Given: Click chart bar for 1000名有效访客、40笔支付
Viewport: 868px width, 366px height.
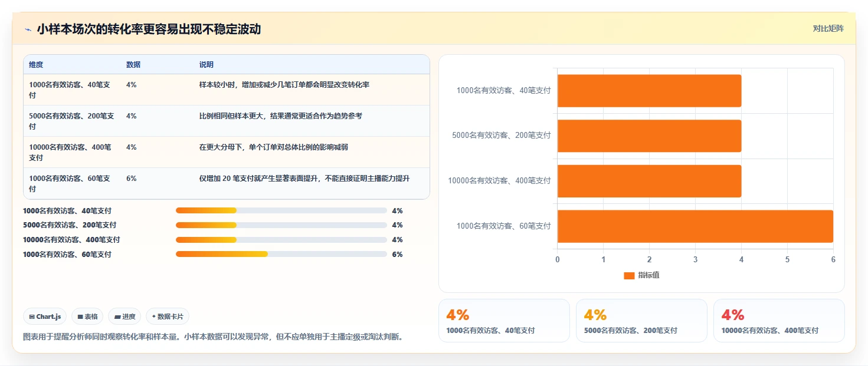Looking at the screenshot, I should 649,91.
